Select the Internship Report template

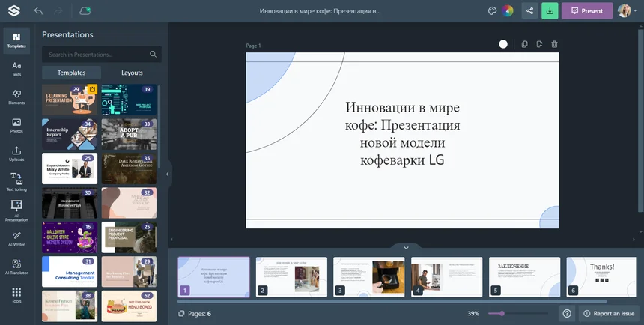click(70, 134)
